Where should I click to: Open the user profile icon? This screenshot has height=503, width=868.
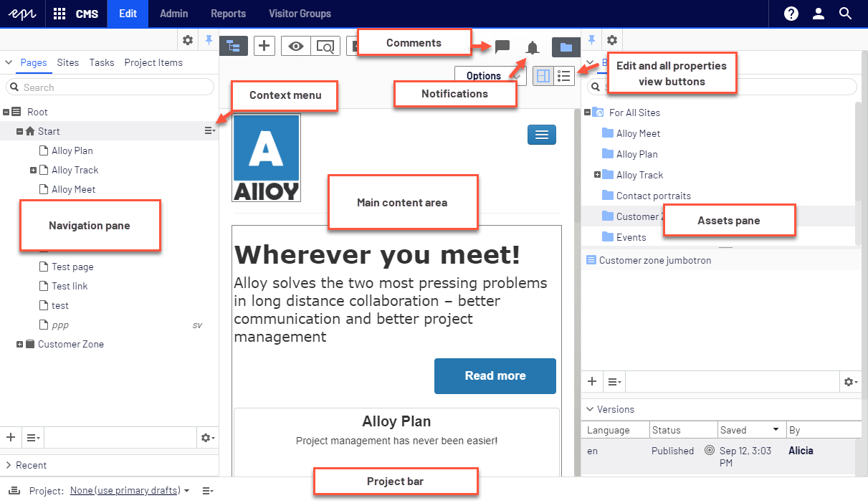pos(819,14)
